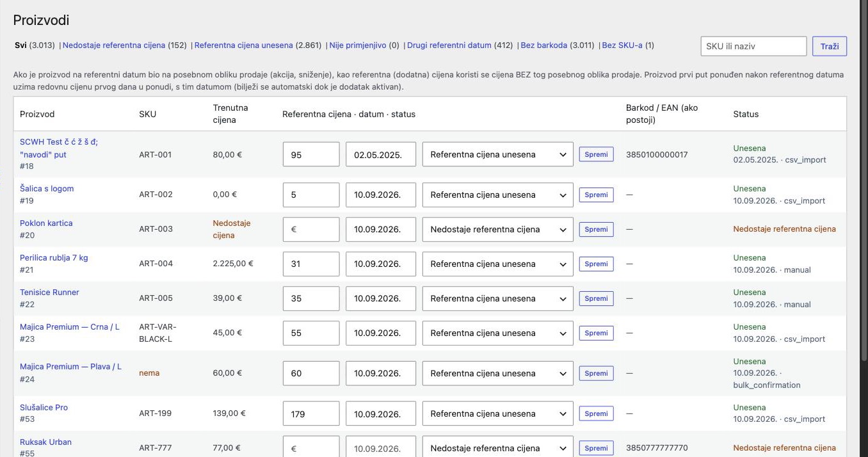868x457 pixels.
Task: Click the Proizvodi page heading
Action: (41, 20)
